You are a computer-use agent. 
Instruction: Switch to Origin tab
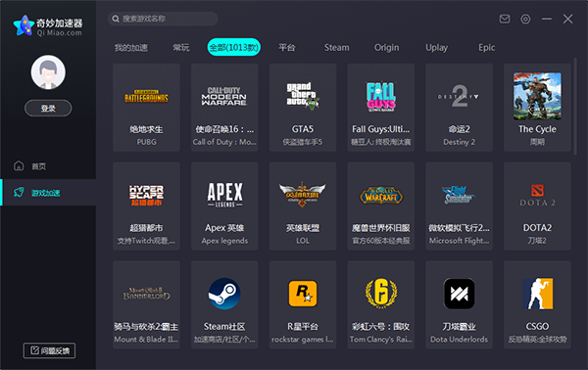pos(387,48)
